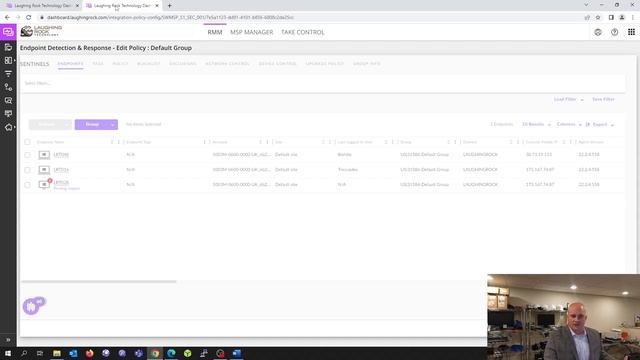Click the browser address bar
The image size is (640, 360).
[x=310, y=18]
